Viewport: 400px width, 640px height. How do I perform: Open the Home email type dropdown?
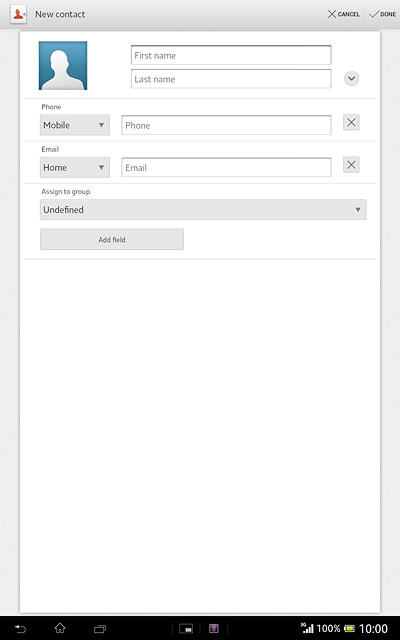pos(75,167)
